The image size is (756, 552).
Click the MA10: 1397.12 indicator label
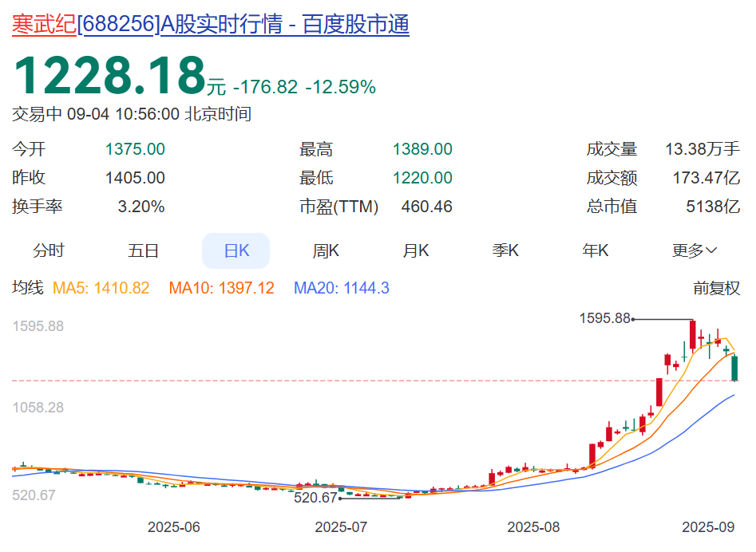tap(221, 288)
